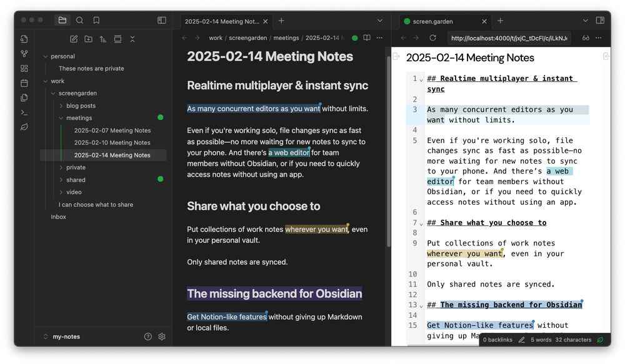The height and width of the screenshot is (364, 625).
Task: Go forward in the Meeting Notes pane
Action: 197,38
